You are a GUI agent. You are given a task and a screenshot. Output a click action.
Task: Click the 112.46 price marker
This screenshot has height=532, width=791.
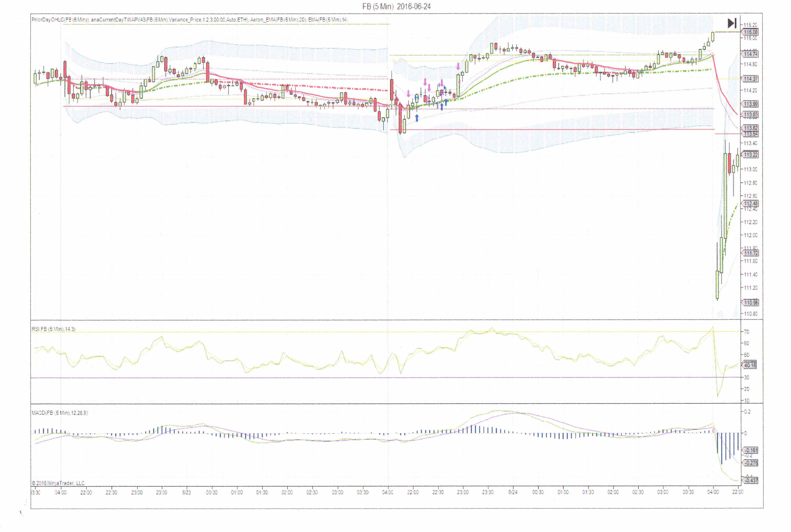[750, 203]
